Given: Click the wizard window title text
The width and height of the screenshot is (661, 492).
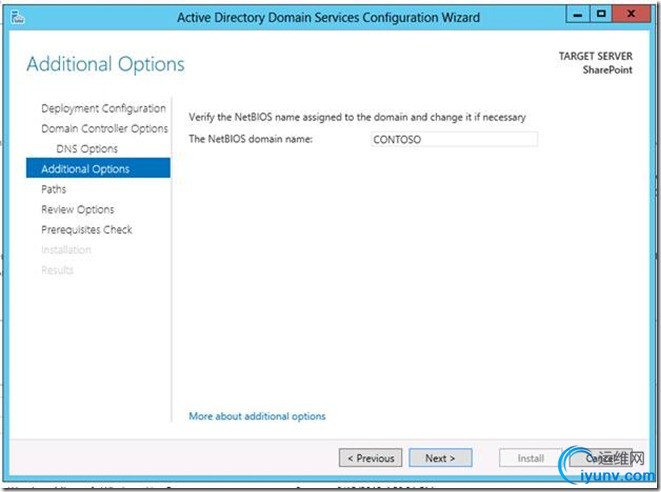Looking at the screenshot, I should [x=328, y=18].
